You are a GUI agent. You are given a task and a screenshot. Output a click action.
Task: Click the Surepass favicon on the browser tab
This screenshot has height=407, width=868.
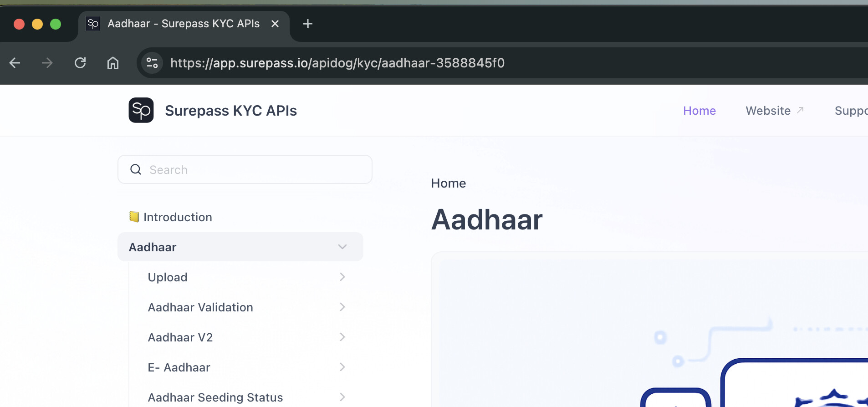pyautogui.click(x=93, y=24)
